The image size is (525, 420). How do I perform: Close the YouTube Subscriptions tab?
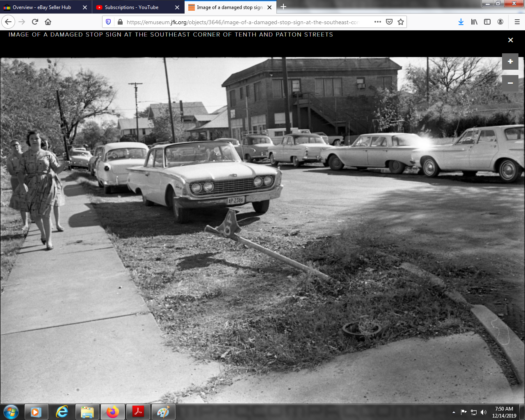(x=177, y=7)
